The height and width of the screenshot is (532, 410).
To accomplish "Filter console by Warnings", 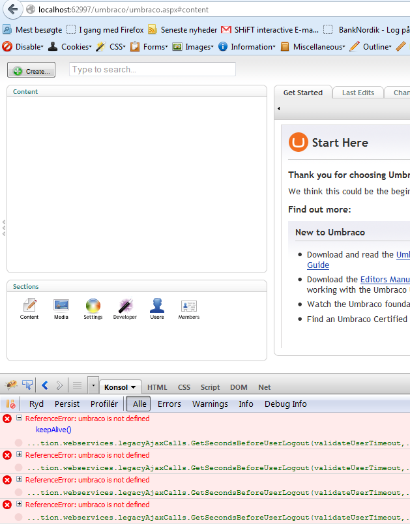I will click(x=210, y=404).
